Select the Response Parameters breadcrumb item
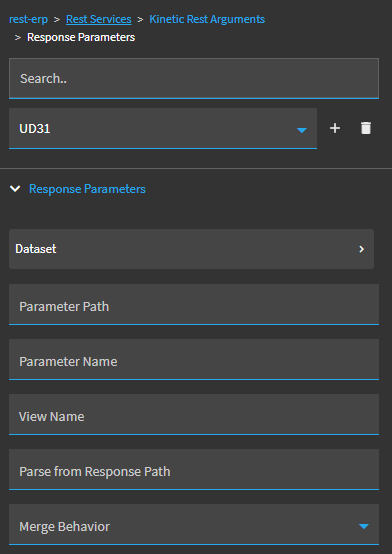392x554 pixels. (81, 37)
